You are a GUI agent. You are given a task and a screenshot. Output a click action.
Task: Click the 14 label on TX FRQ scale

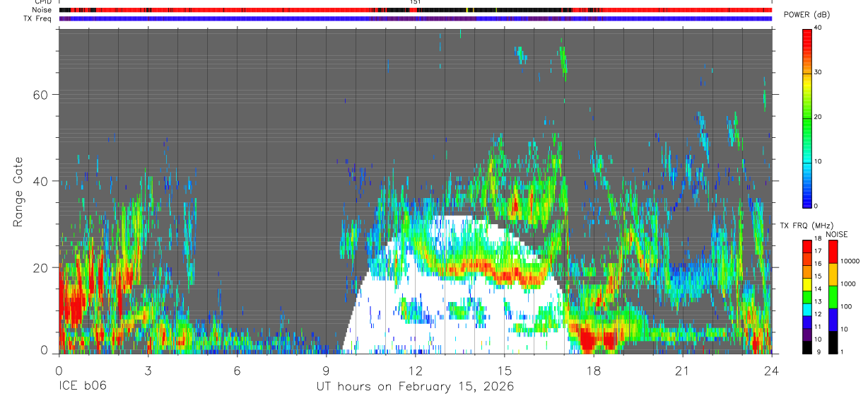[x=818, y=289]
